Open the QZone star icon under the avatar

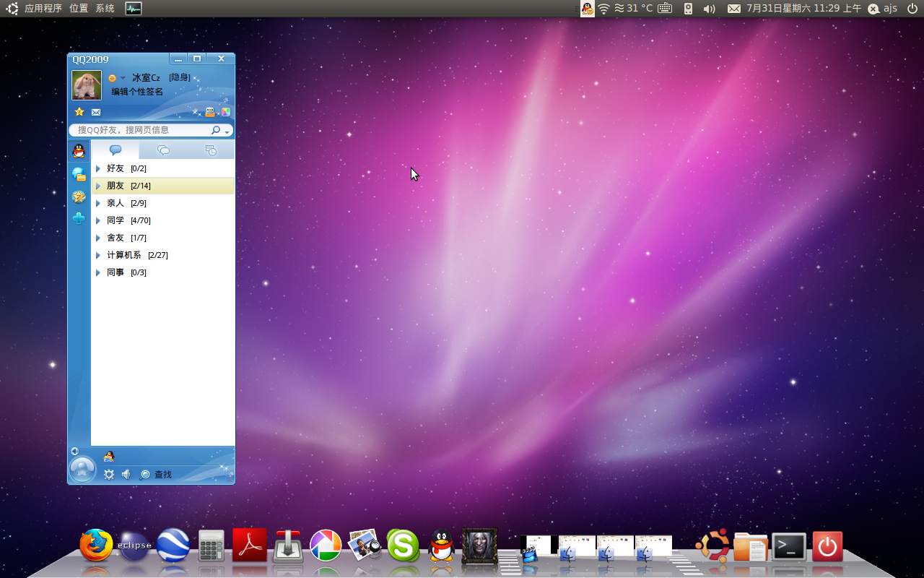pos(79,112)
